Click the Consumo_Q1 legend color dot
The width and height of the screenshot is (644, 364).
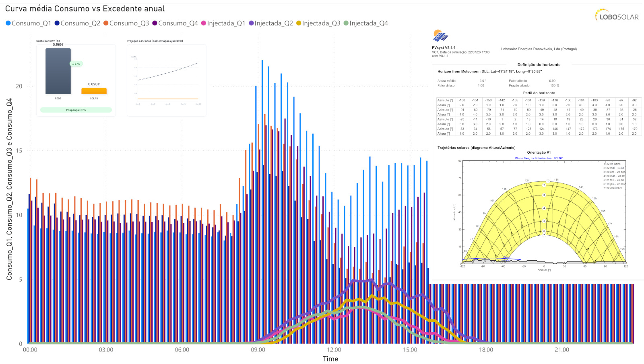[x=8, y=23]
